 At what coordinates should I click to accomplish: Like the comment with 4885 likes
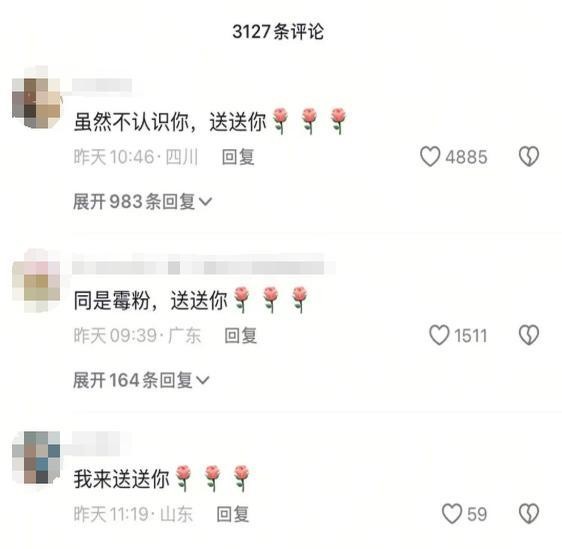click(430, 157)
